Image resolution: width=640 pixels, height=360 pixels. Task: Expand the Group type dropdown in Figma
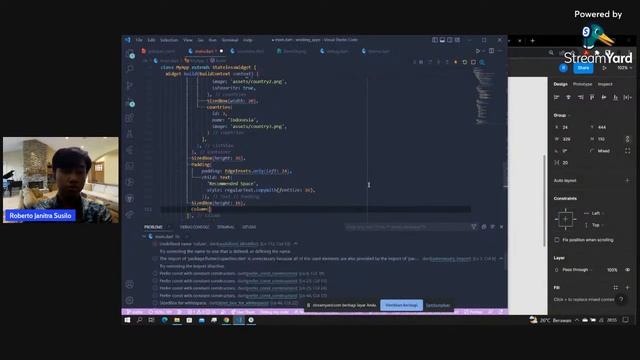point(562,115)
